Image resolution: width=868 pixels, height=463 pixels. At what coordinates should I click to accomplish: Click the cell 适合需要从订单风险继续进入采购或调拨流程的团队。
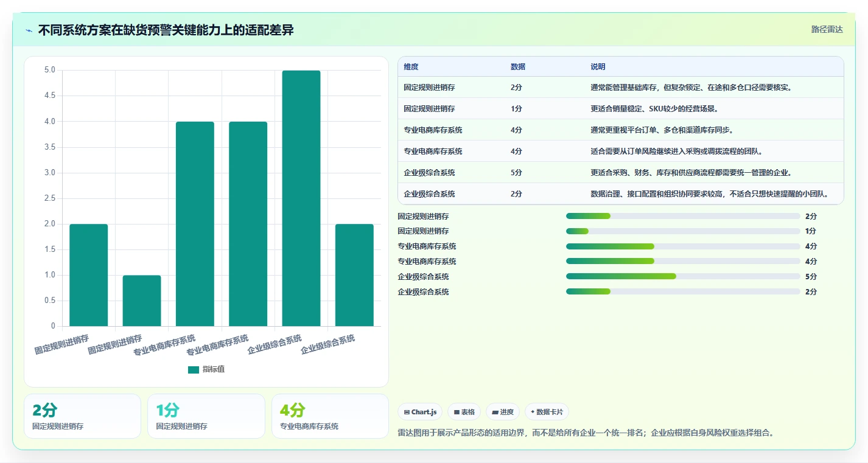tap(676, 151)
